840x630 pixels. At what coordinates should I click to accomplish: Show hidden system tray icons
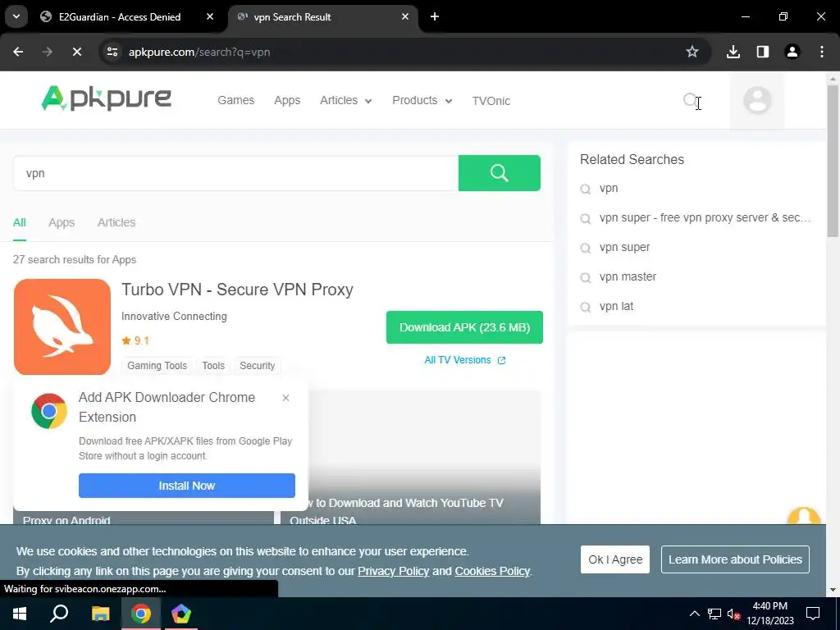coord(694,614)
